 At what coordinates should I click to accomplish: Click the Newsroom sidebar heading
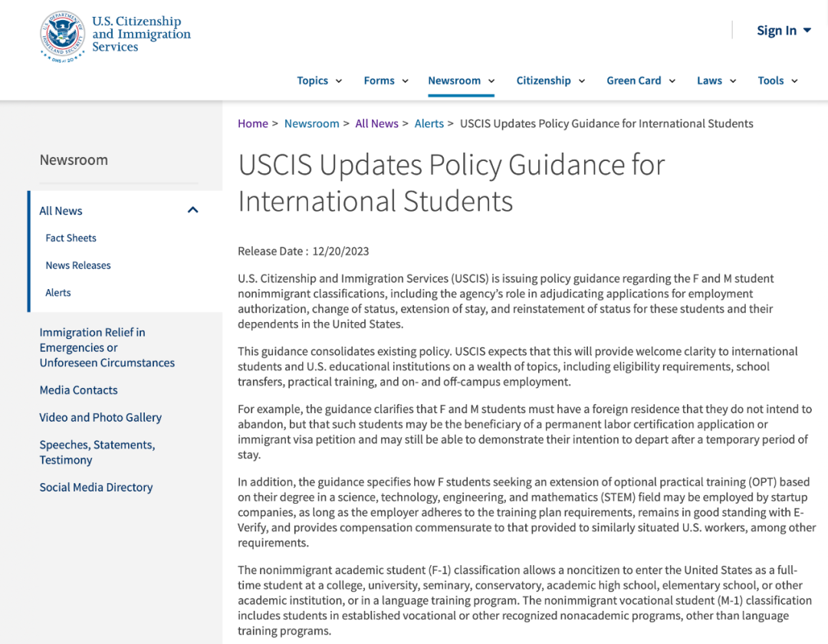(x=74, y=160)
